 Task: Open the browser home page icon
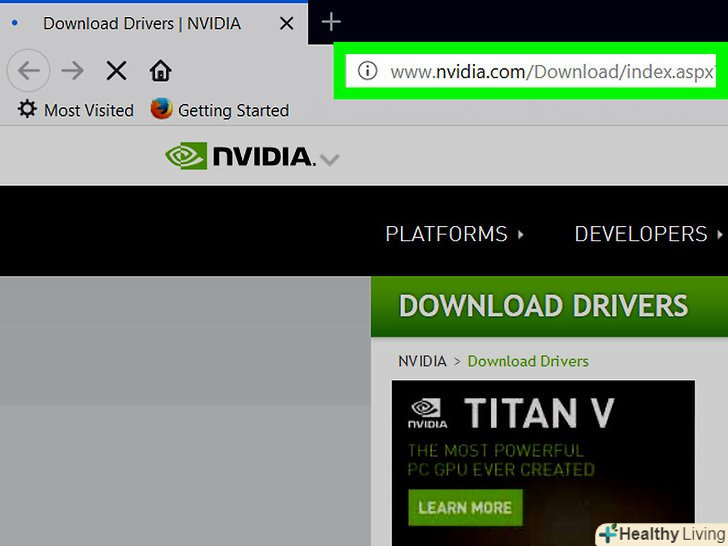160,70
